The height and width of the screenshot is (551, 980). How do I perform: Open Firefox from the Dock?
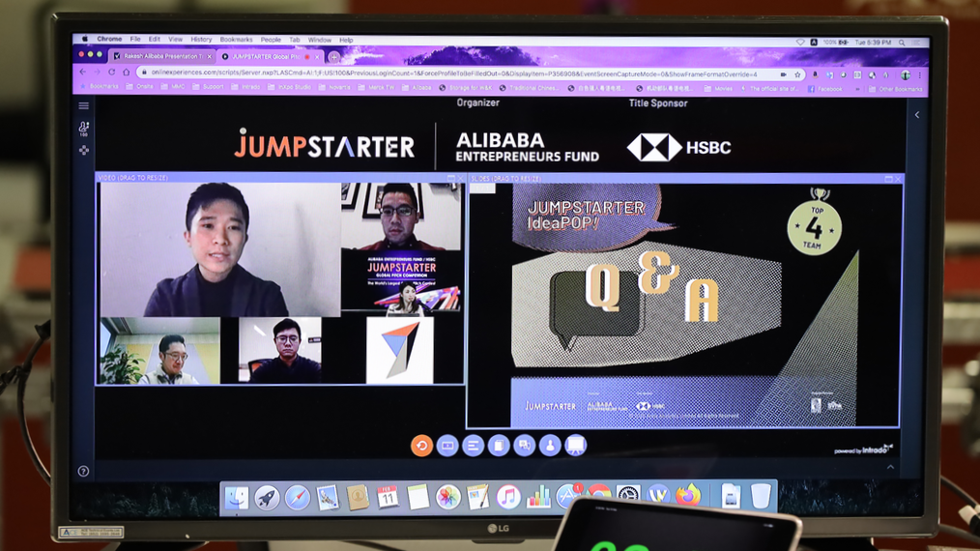click(x=688, y=496)
